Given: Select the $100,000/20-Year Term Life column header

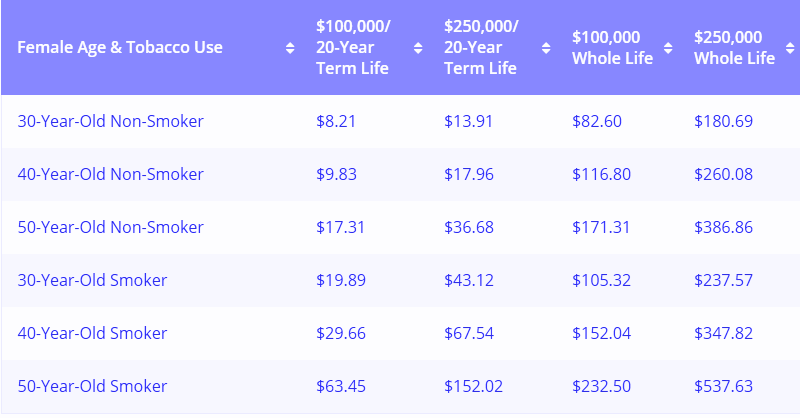Looking at the screenshot, I should [x=353, y=47].
